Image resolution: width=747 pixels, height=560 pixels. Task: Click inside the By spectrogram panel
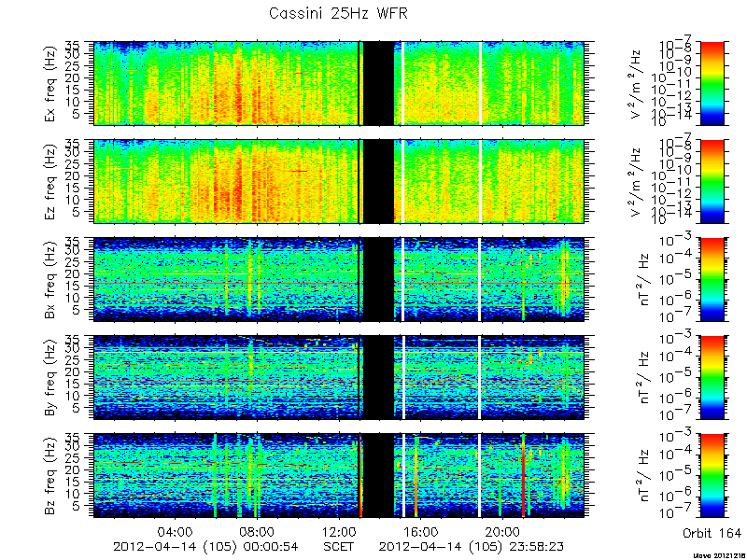click(x=339, y=378)
